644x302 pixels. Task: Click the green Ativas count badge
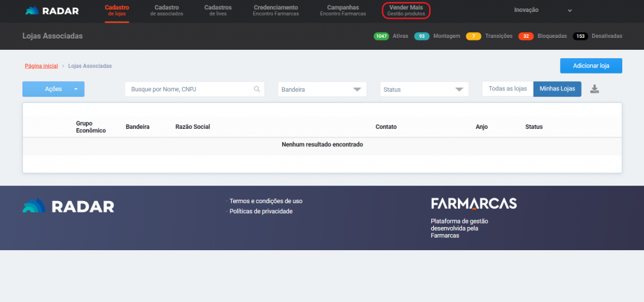381,36
